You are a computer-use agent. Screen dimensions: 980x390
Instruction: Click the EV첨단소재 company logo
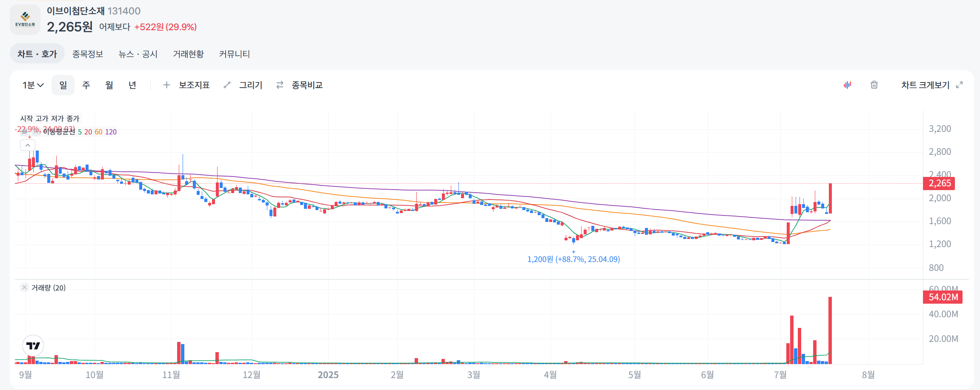point(25,20)
